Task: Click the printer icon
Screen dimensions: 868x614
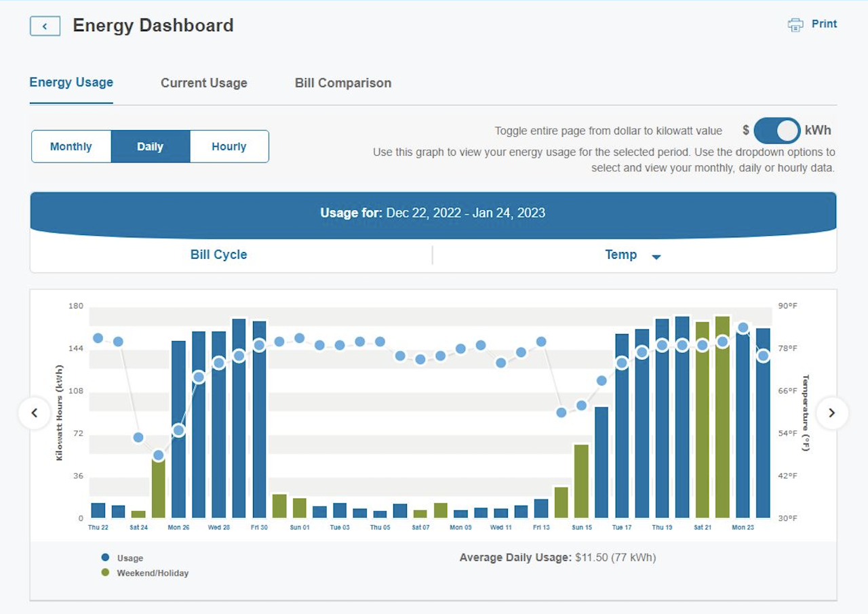Action: pyautogui.click(x=795, y=24)
